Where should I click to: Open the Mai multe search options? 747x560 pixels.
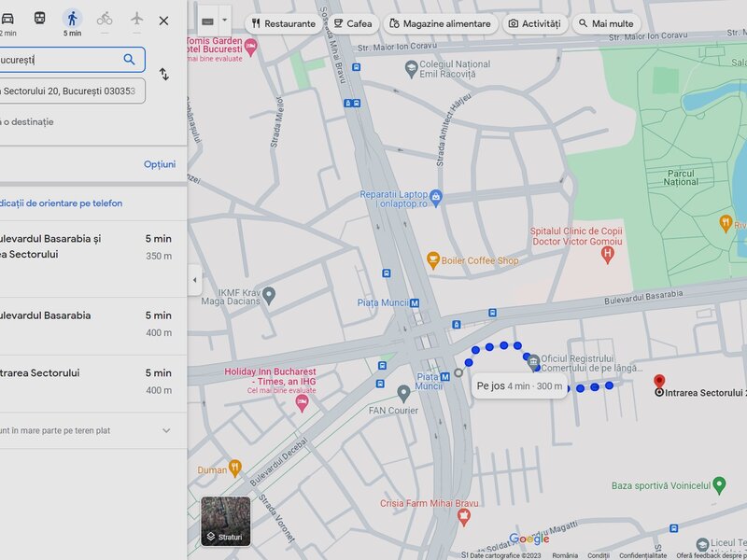[606, 23]
